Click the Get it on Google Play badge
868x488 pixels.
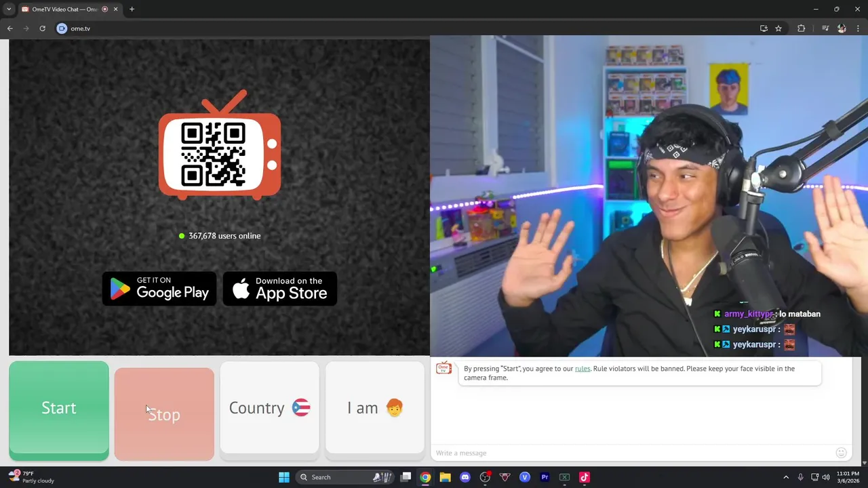pyautogui.click(x=159, y=289)
